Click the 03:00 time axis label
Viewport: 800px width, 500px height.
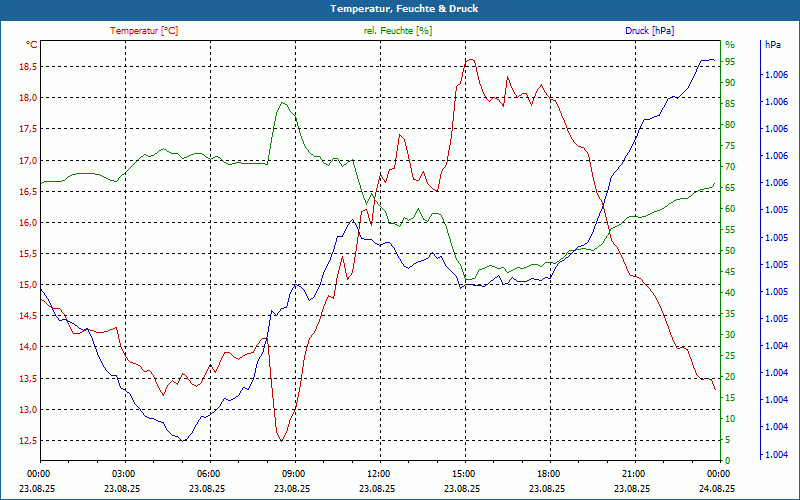point(123,473)
